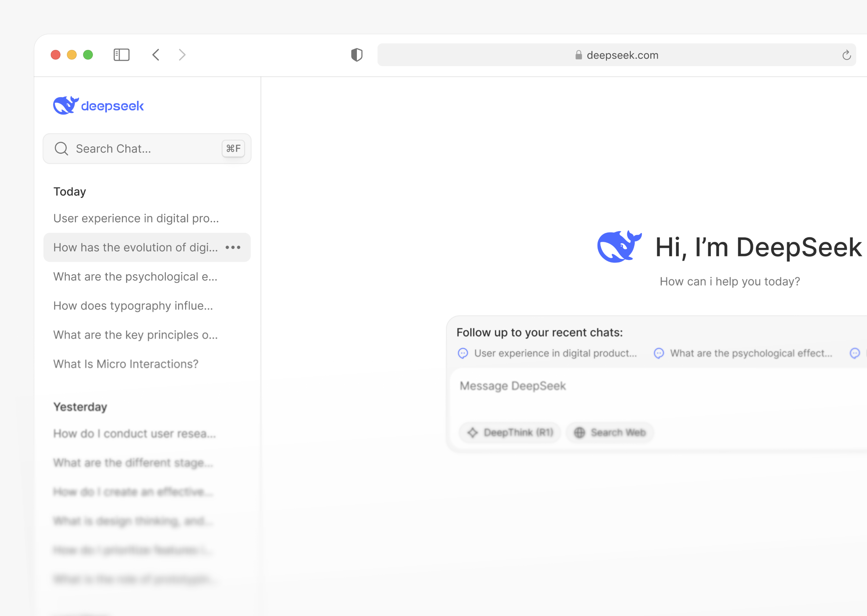Select the 'User experience in digital pro...' chat
Screen dimensions: 867x616
(135, 218)
